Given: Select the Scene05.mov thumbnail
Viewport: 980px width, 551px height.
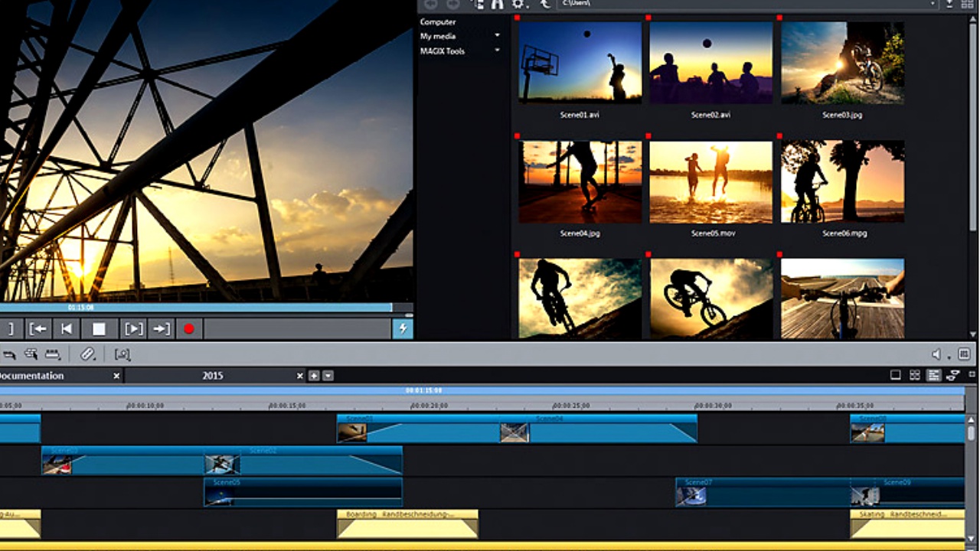Looking at the screenshot, I should pyautogui.click(x=712, y=183).
